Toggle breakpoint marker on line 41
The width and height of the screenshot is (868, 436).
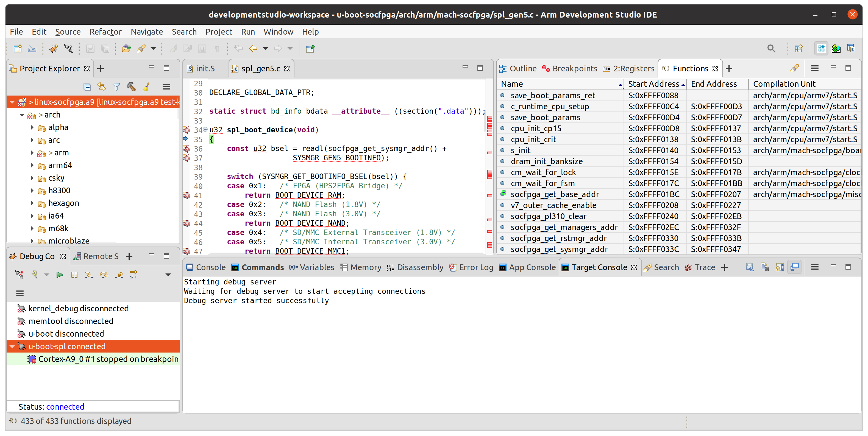click(x=186, y=195)
